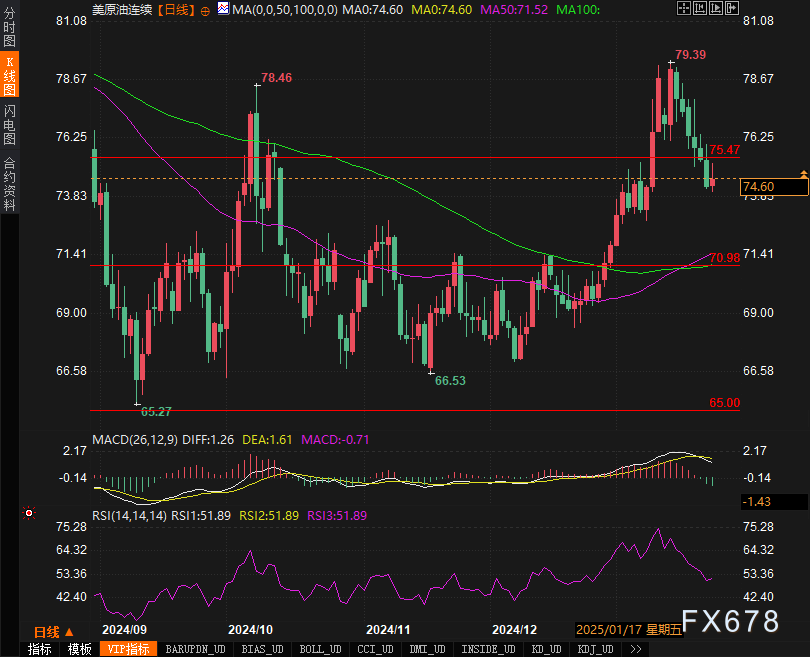Image resolution: width=810 pixels, height=657 pixels.
Task: Apply the BOLL_UD indicator
Action: (x=319, y=649)
